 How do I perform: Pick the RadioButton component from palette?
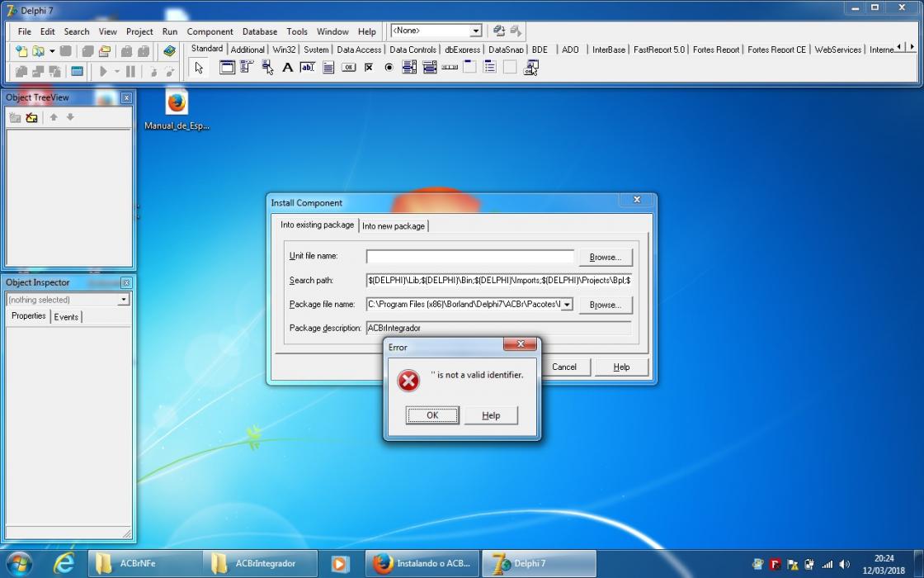389,68
